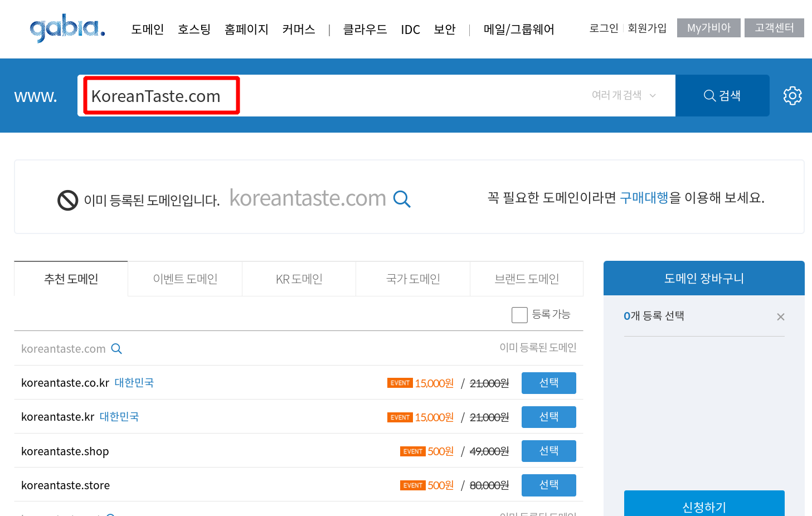Click the 도메인 장바구니 header
The width and height of the screenshot is (812, 516).
pyautogui.click(x=704, y=278)
